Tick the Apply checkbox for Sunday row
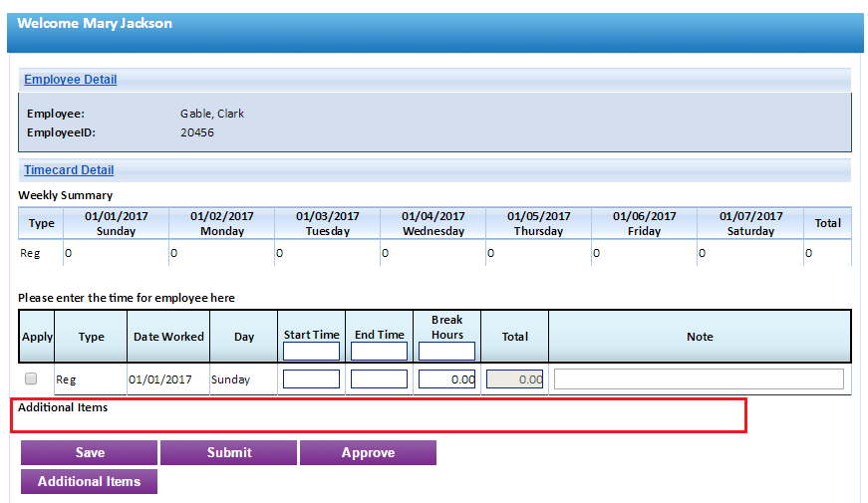Screen dimensions: 868x503 [31, 378]
